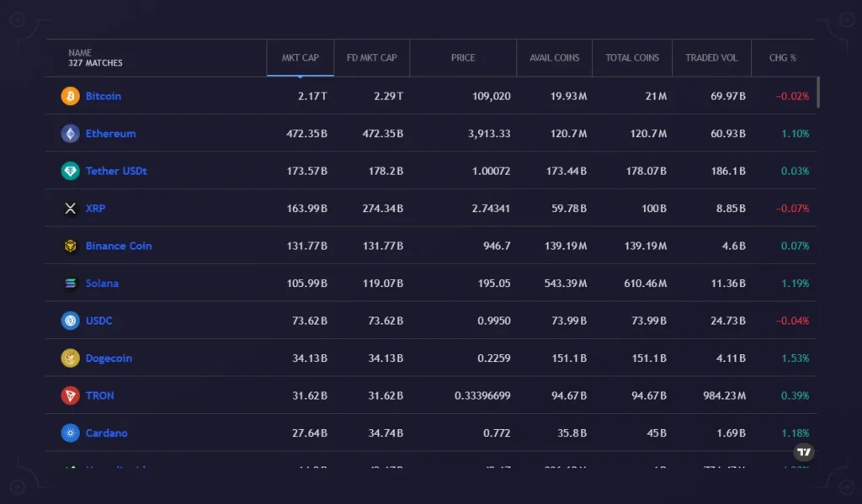
Task: Sort by AVAIL COINS column
Action: pos(554,58)
